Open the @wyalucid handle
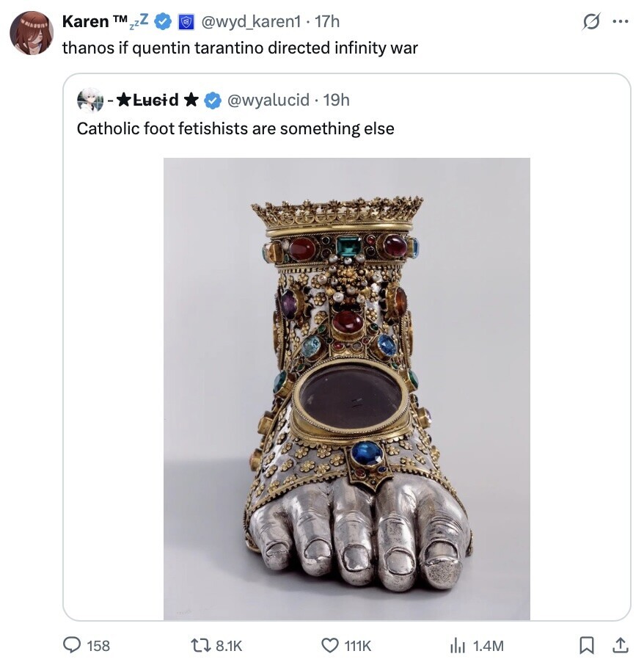This screenshot has height=662, width=644. 270,100
